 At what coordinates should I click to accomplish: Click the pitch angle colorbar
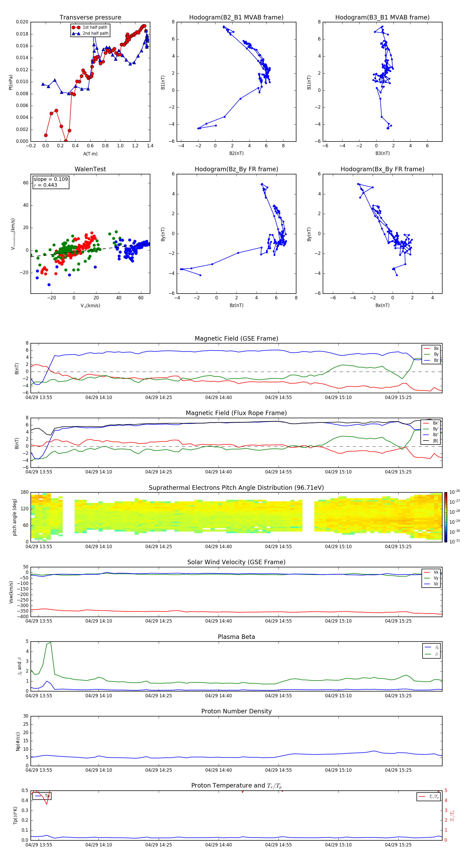coord(446,517)
